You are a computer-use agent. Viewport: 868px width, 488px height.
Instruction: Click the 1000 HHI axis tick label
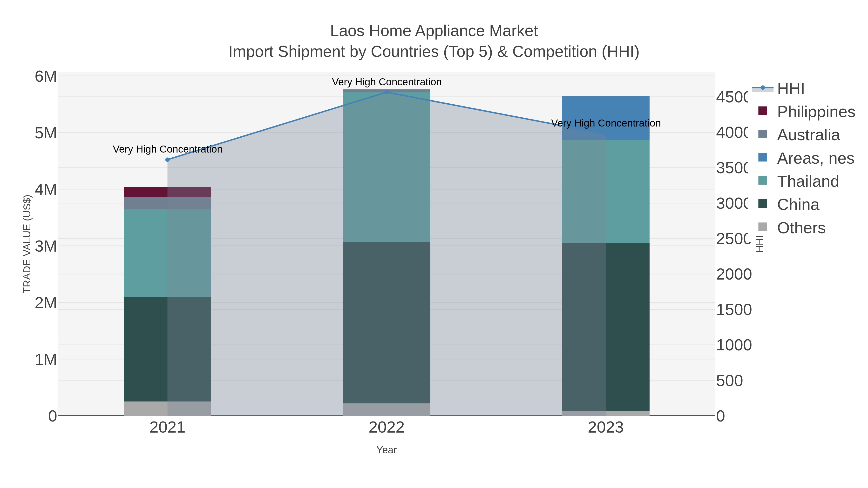click(734, 345)
